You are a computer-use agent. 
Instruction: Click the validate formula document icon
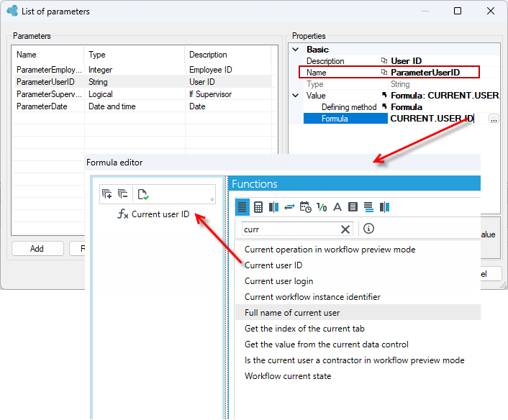(x=143, y=194)
